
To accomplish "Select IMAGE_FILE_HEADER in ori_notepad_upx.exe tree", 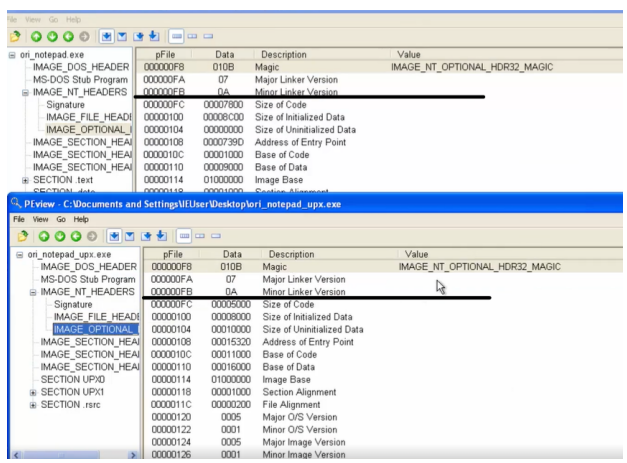I will [96, 317].
